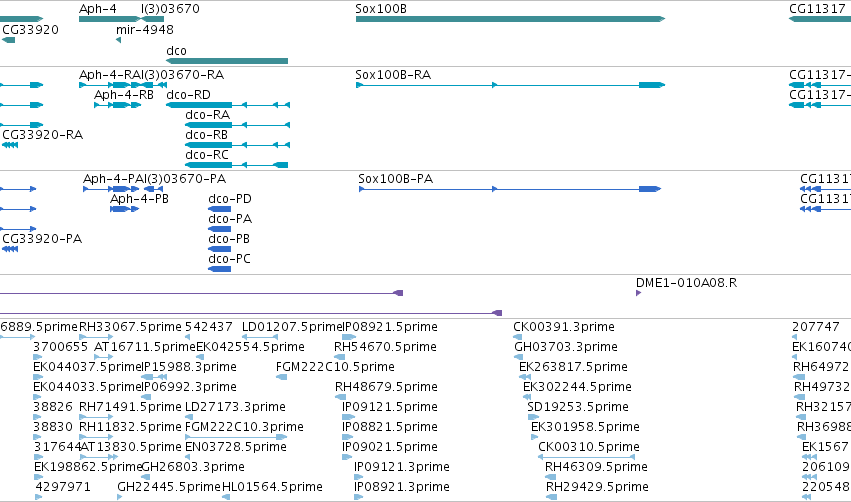
Task: Select the SD19253.5prime EST label
Action: [578, 407]
